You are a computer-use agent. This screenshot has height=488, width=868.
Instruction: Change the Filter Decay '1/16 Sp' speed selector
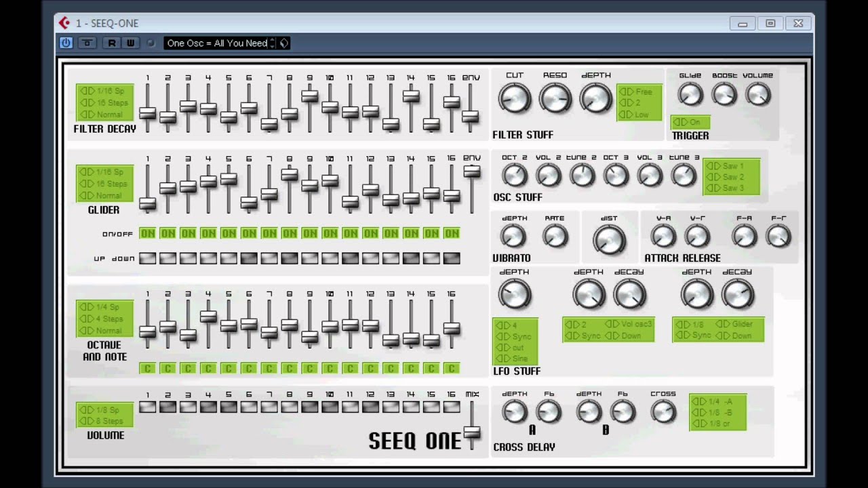click(x=104, y=91)
